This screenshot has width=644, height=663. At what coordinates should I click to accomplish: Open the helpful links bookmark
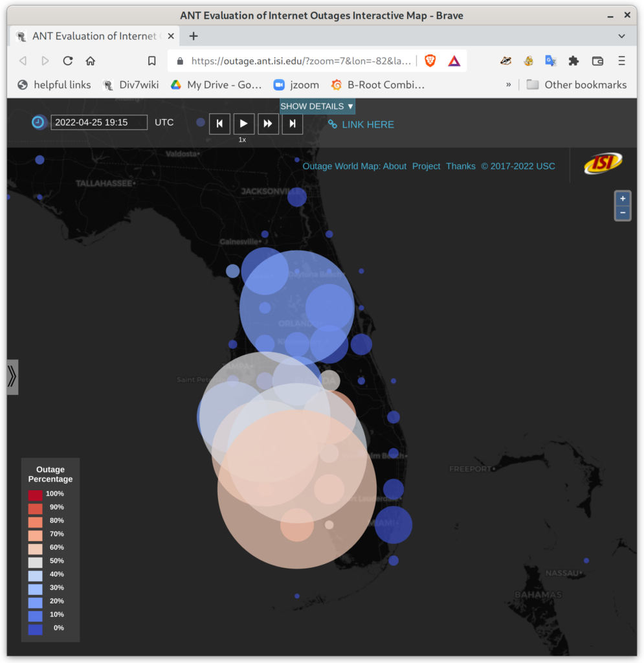(54, 85)
